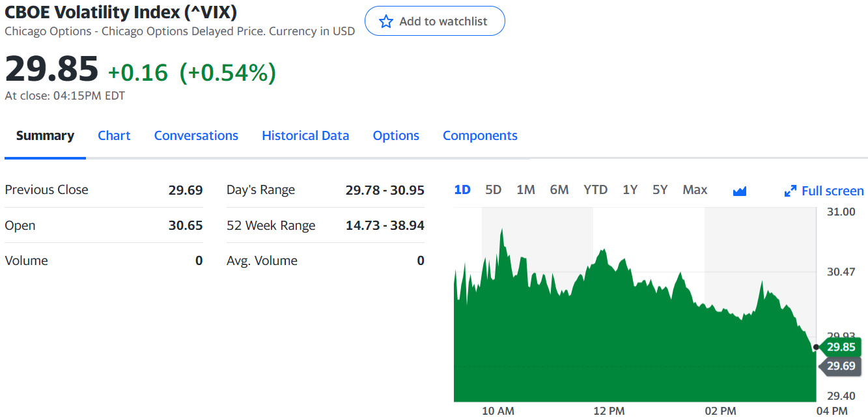Click the star icon in Add to watchlist
The width and height of the screenshot is (868, 420).
386,21
